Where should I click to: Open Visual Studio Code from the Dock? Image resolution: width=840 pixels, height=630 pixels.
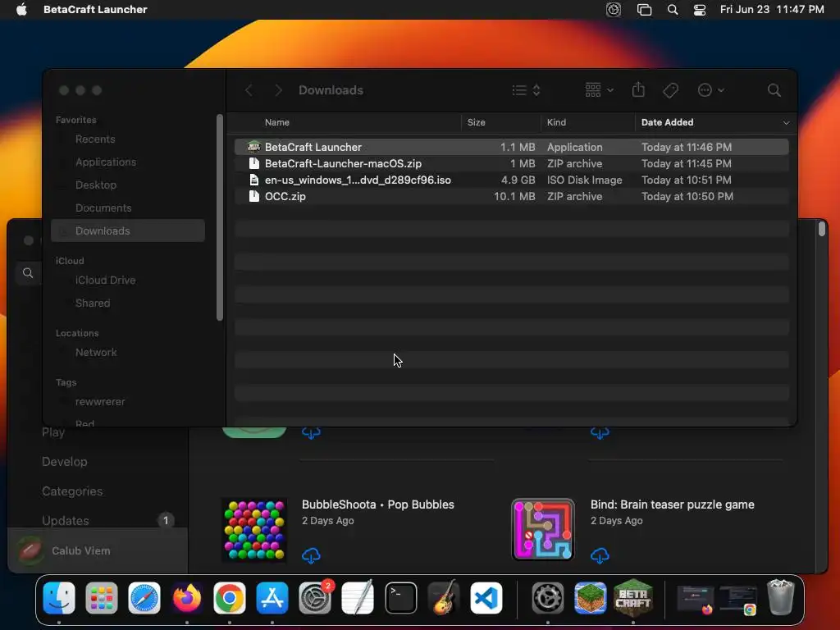486,598
